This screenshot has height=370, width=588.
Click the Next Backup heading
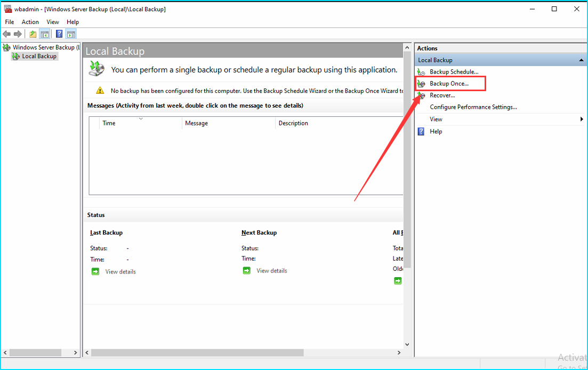point(259,232)
